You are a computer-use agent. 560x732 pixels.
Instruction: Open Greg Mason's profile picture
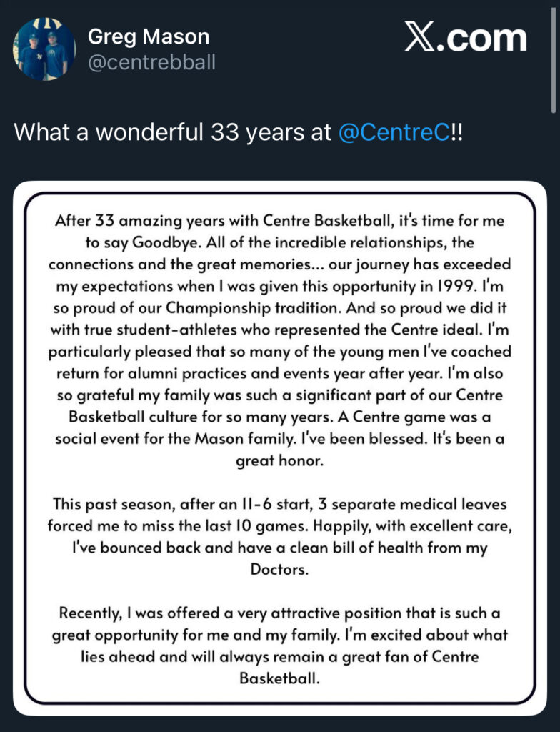coord(44,49)
